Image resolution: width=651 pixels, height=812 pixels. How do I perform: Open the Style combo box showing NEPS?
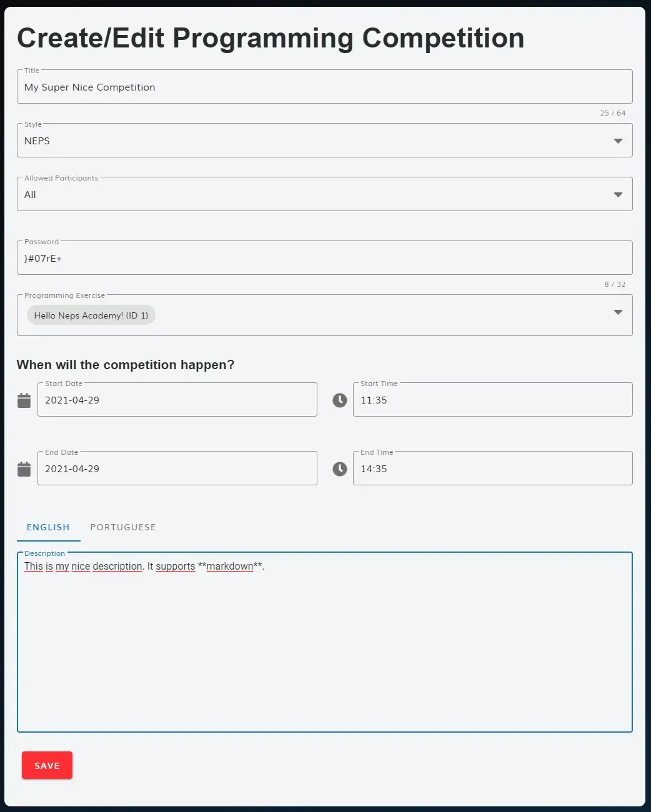tap(324, 141)
